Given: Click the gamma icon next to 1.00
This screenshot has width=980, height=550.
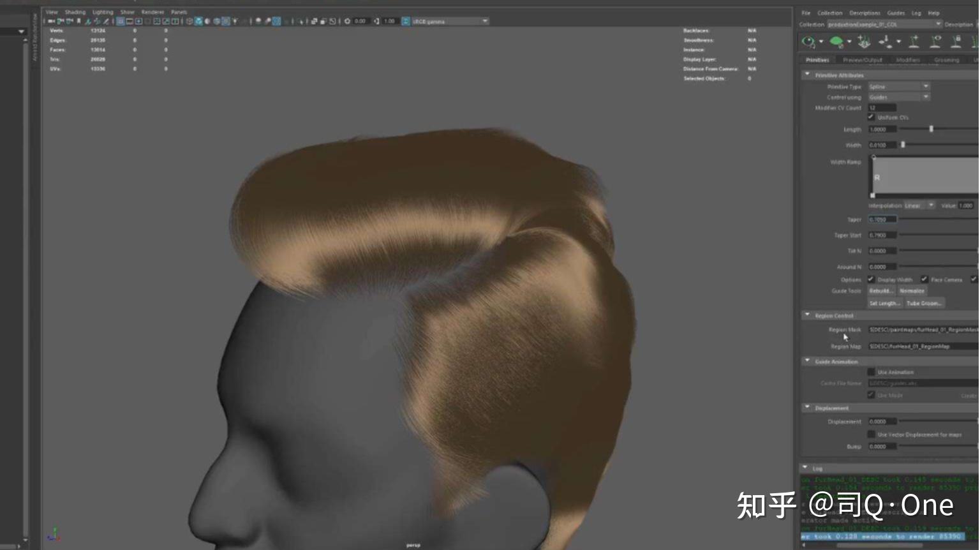Looking at the screenshot, I should coord(376,21).
